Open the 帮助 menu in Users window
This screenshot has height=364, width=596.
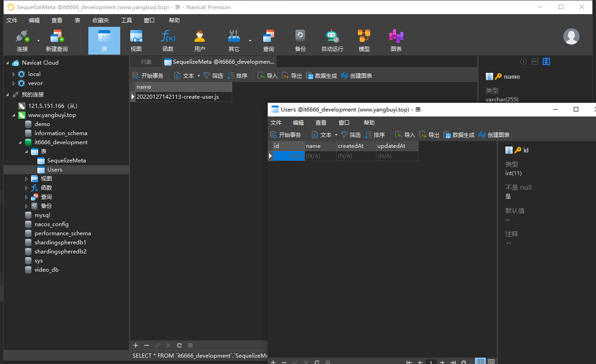pyautogui.click(x=369, y=123)
